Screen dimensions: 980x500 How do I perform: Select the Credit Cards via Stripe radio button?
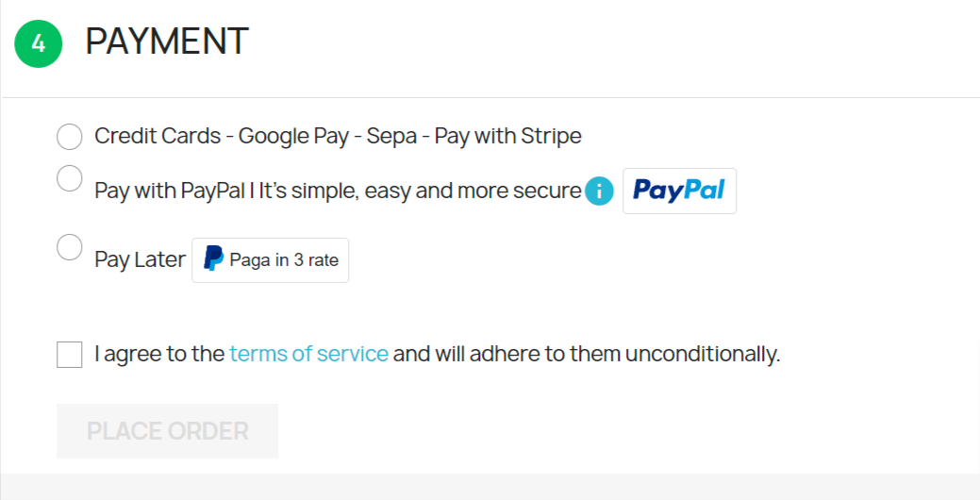(70, 137)
